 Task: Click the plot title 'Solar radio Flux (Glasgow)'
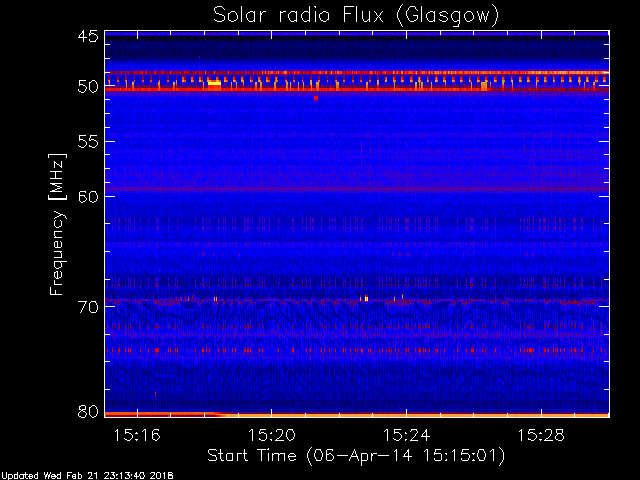(x=356, y=16)
